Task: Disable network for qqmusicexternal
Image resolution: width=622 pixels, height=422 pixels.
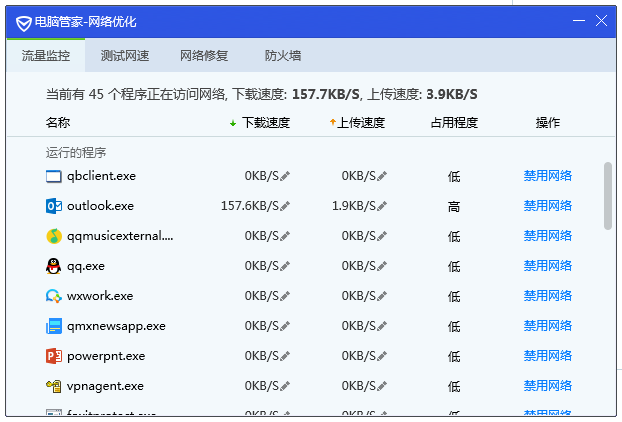Action: coord(548,236)
